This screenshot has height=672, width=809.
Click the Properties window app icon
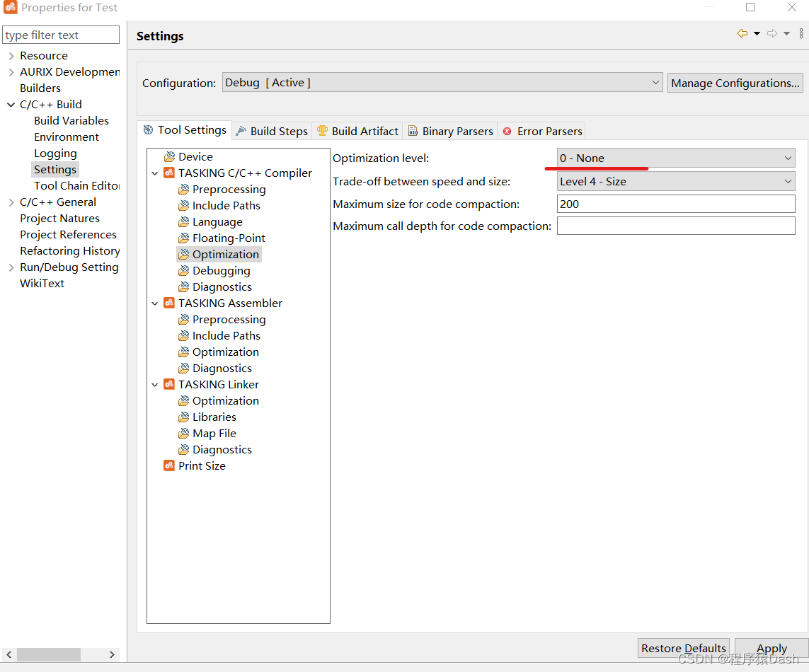tap(11, 7)
